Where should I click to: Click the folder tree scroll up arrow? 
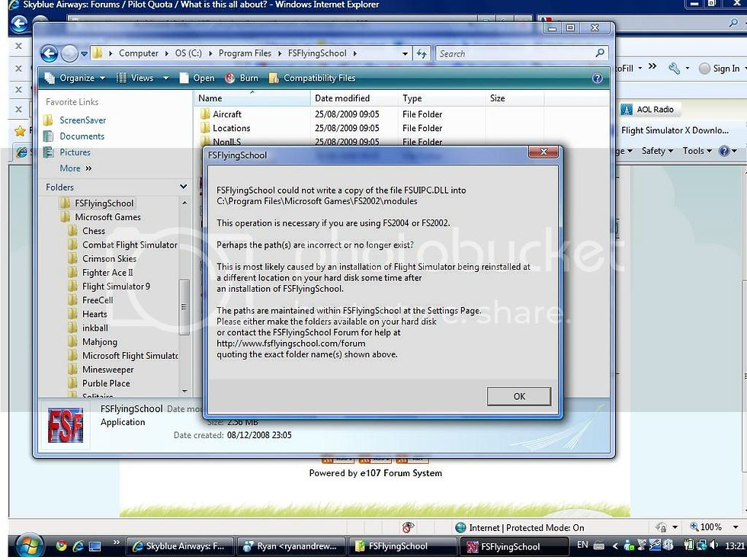184,203
